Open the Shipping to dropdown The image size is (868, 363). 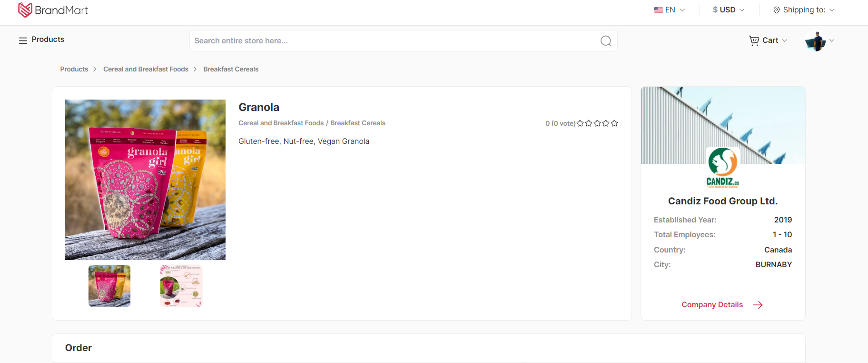click(804, 10)
